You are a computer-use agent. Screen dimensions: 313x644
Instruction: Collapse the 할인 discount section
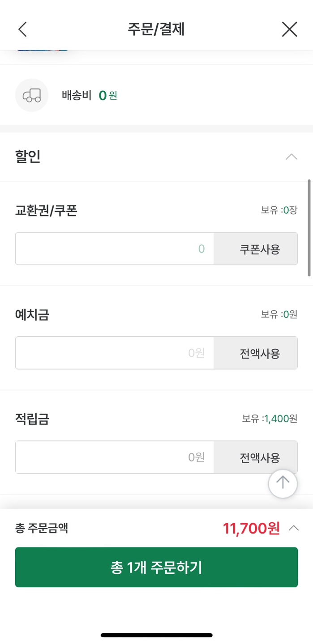(292, 157)
